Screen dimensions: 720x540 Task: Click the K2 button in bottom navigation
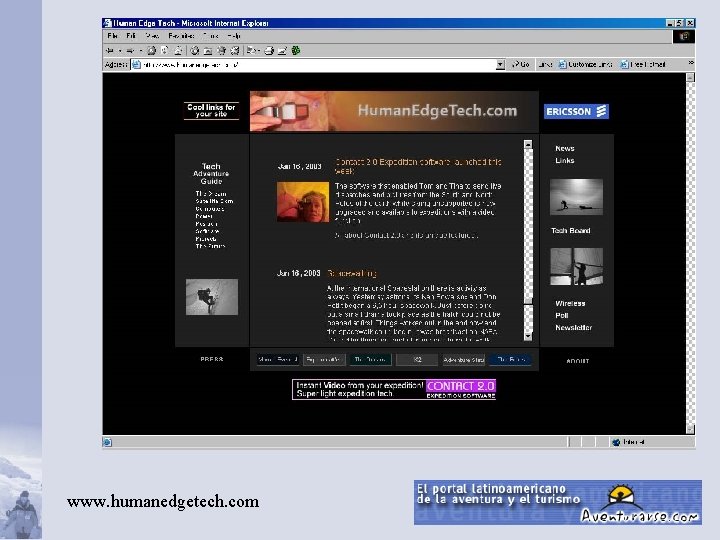(x=417, y=360)
